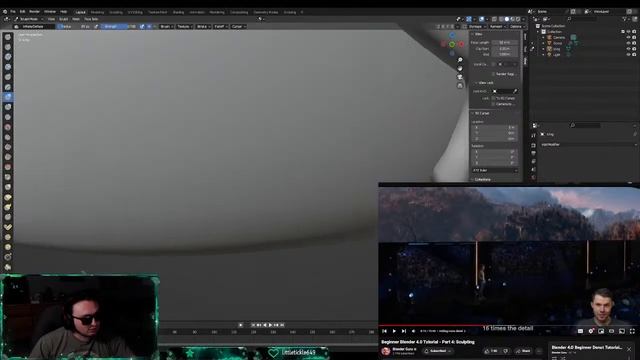640x360 pixels.
Task: Select the Scrape brush tool
Action: (x=8, y=157)
